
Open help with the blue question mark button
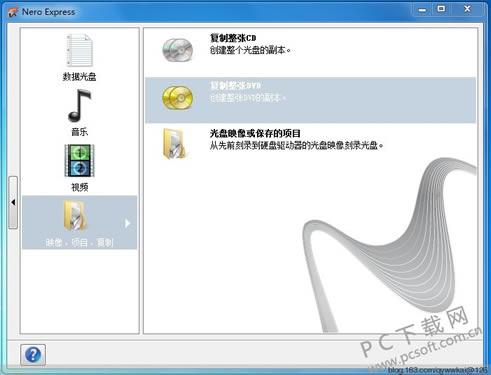click(33, 355)
